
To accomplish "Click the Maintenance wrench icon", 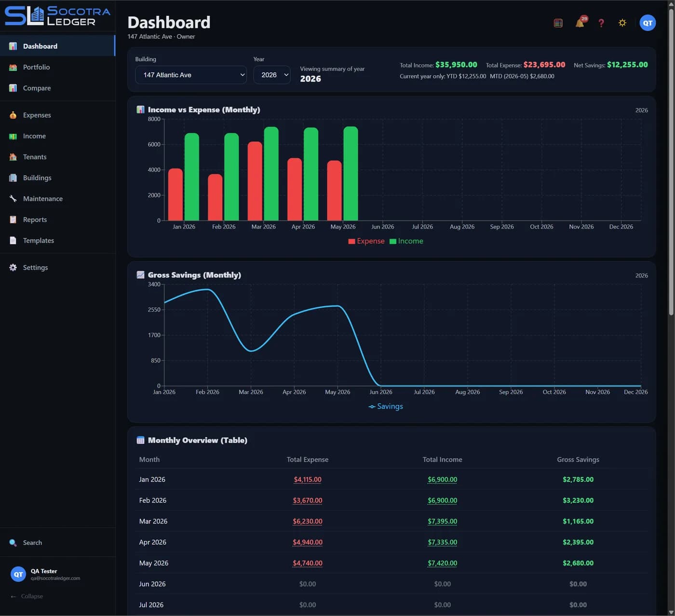I will [x=13, y=199].
